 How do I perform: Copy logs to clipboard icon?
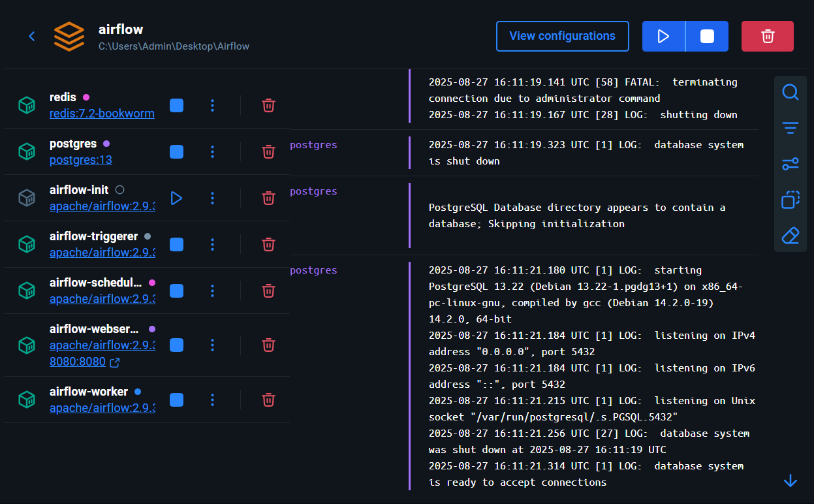pyautogui.click(x=791, y=199)
